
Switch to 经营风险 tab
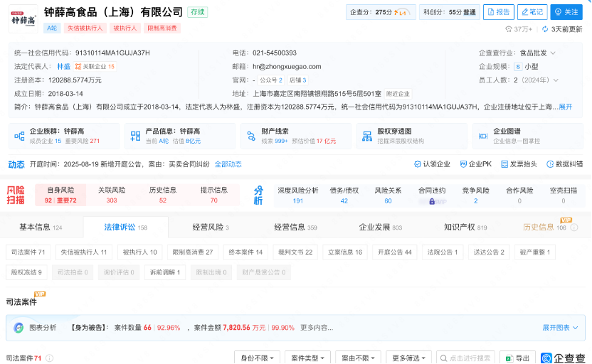(x=211, y=227)
